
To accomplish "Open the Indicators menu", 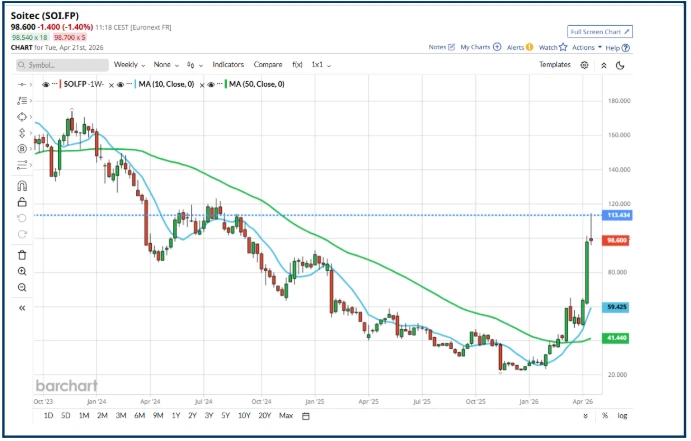I will click(x=228, y=65).
